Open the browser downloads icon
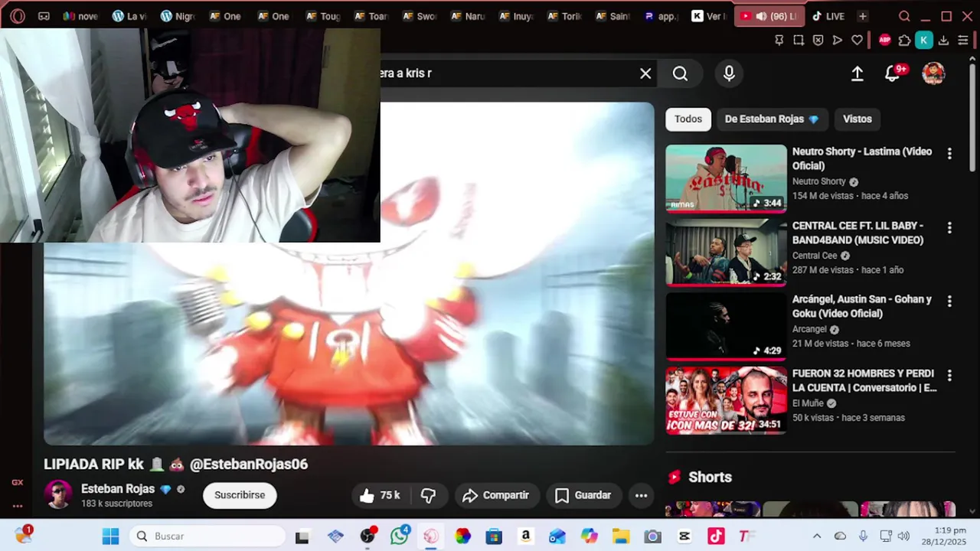980x551 pixels. pyautogui.click(x=943, y=41)
